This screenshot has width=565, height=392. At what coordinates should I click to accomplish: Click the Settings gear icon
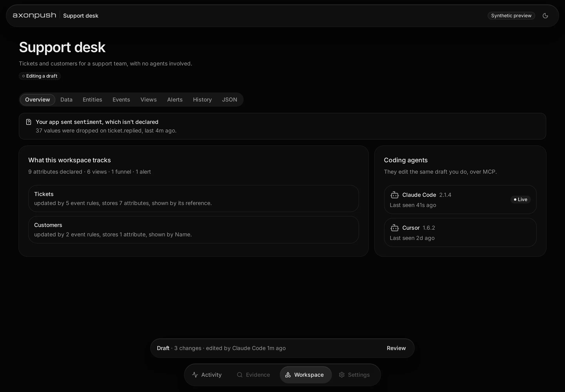tap(342, 375)
